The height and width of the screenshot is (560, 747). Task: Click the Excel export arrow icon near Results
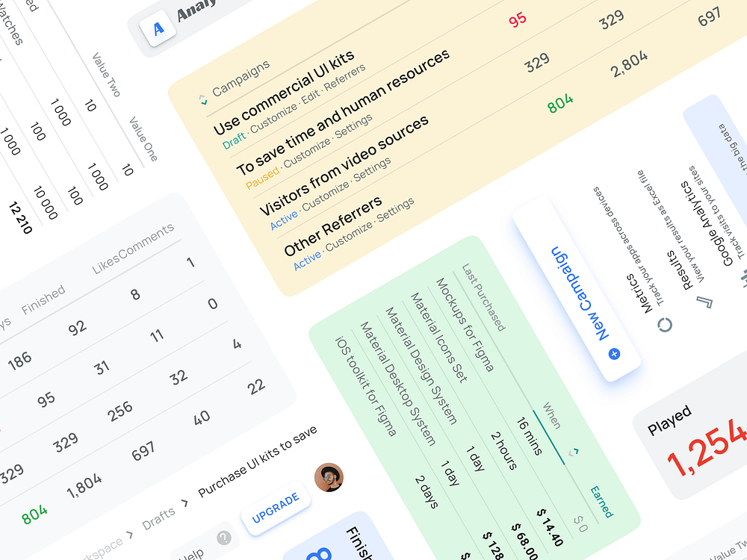(705, 302)
